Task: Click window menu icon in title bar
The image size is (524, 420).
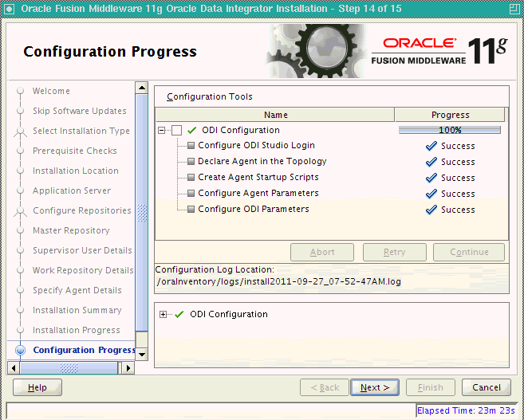Action: pyautogui.click(x=9, y=8)
